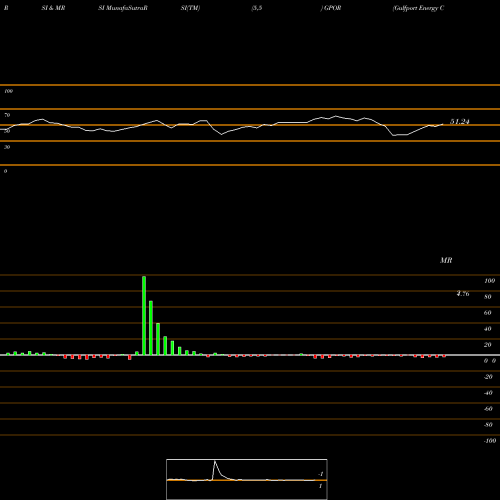Click the 80 label on the MR axis
Image resolution: width=500 pixels, height=500 pixels.
[488, 297]
